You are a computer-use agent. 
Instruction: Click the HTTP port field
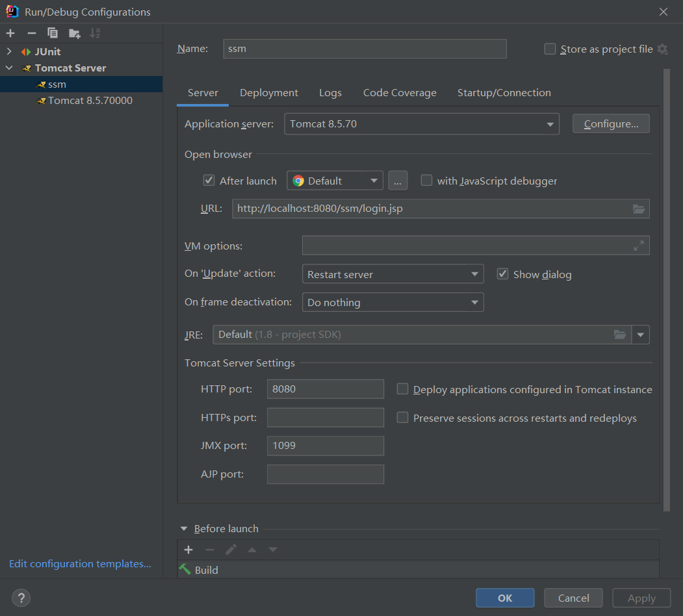click(x=326, y=389)
